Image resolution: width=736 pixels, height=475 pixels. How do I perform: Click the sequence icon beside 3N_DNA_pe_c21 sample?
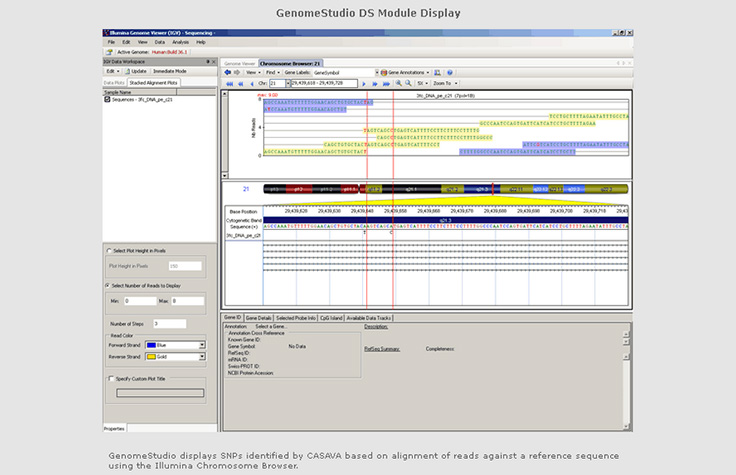[x=107, y=100]
